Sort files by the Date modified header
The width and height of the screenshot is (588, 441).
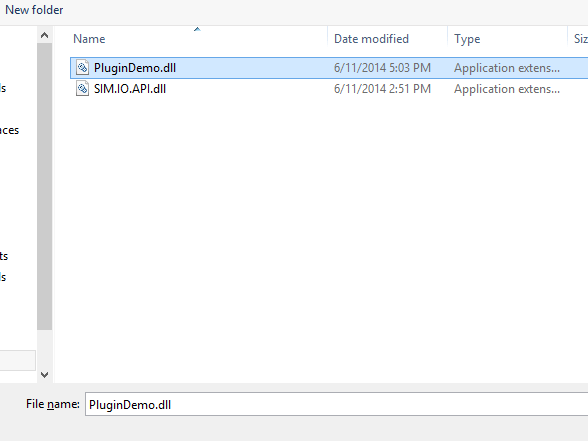click(x=371, y=39)
